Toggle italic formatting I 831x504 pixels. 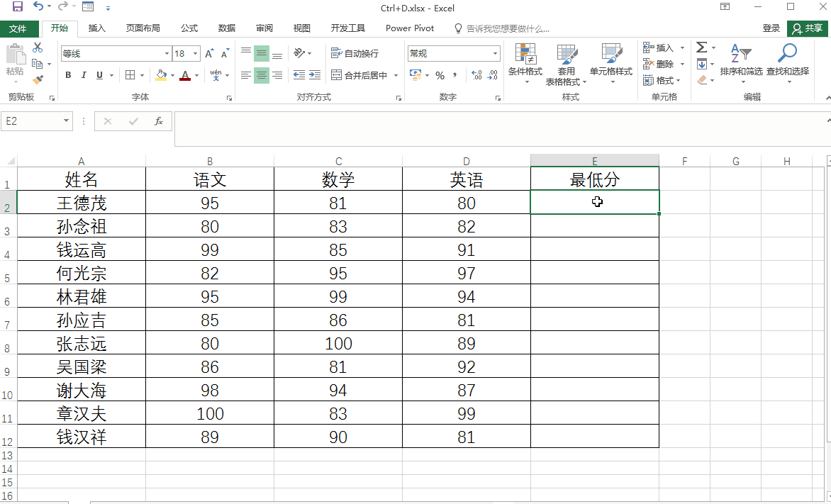[x=83, y=75]
